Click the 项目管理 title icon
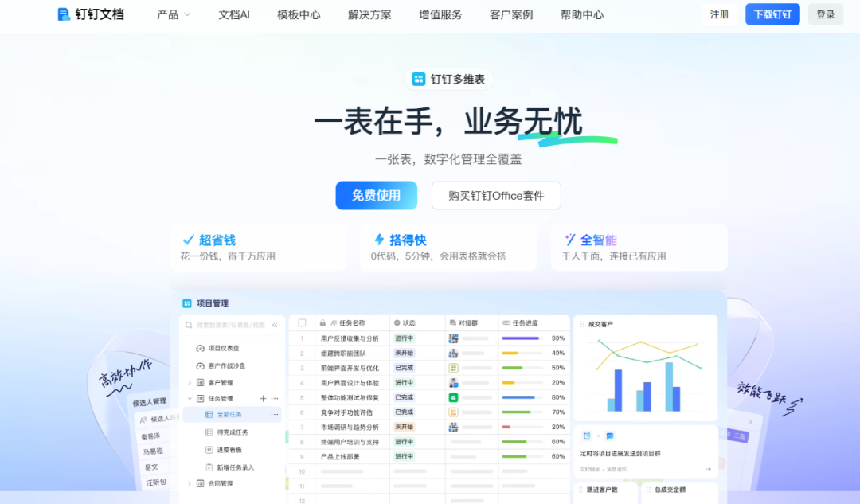This screenshot has height=504, width=860. coord(187,303)
